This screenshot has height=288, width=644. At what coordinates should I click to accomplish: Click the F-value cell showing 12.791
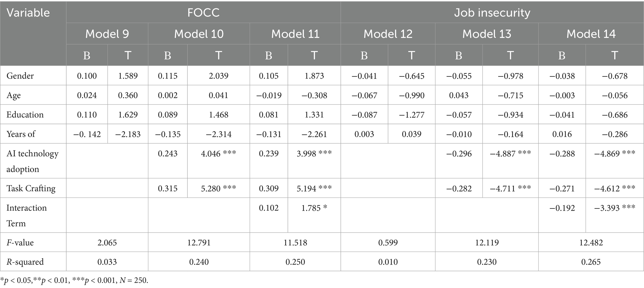199,243
